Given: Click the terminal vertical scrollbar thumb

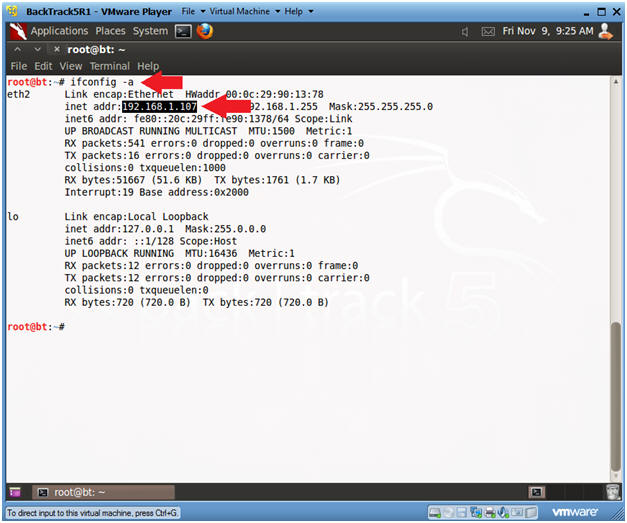Looking at the screenshot, I should coord(616,397).
